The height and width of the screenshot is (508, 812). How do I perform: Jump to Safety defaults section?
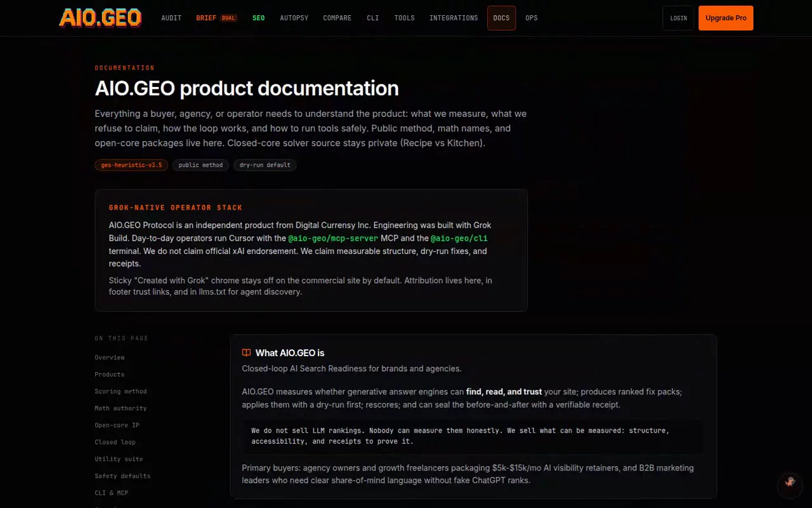[x=122, y=476]
